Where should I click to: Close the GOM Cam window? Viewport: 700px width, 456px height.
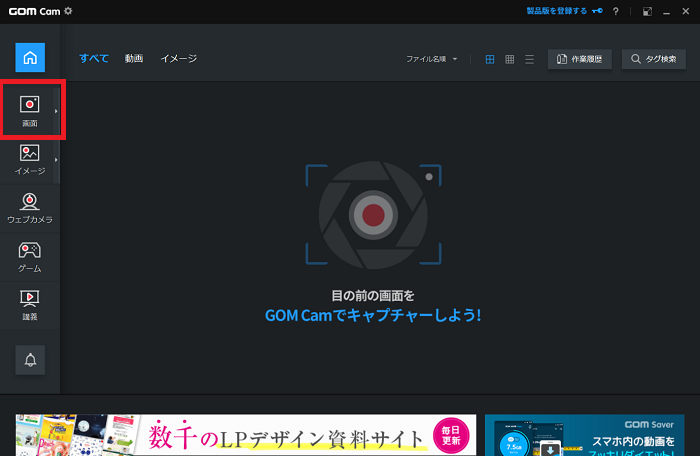tap(686, 12)
